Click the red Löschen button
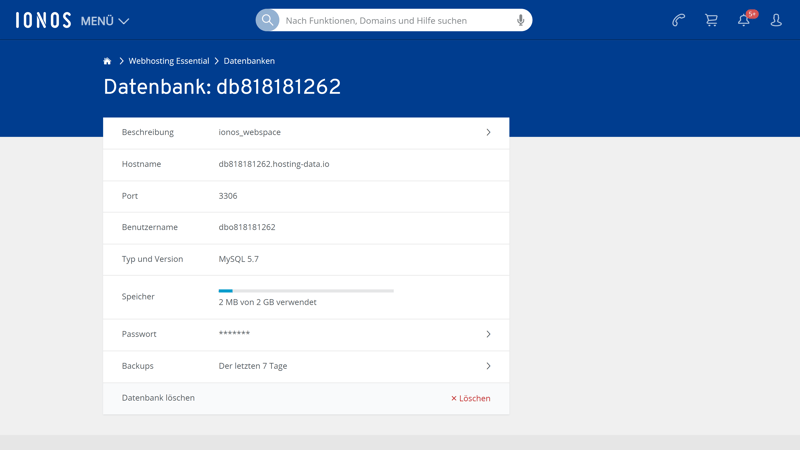 pyautogui.click(x=470, y=398)
